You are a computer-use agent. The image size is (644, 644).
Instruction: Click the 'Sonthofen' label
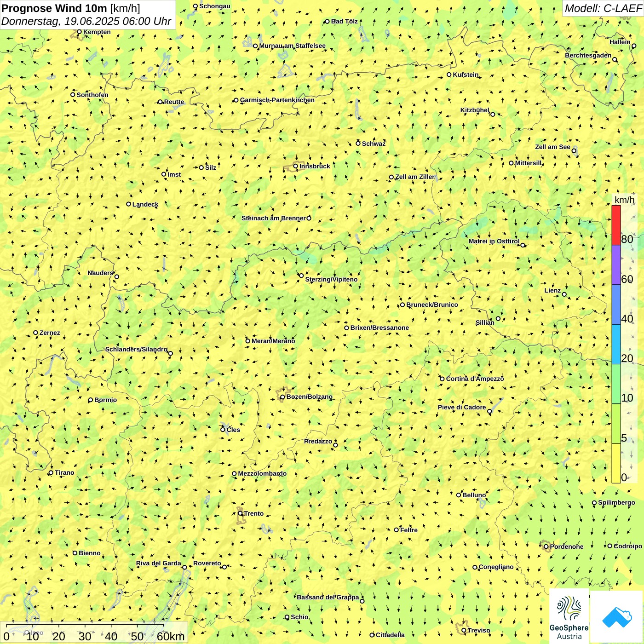tap(92, 95)
